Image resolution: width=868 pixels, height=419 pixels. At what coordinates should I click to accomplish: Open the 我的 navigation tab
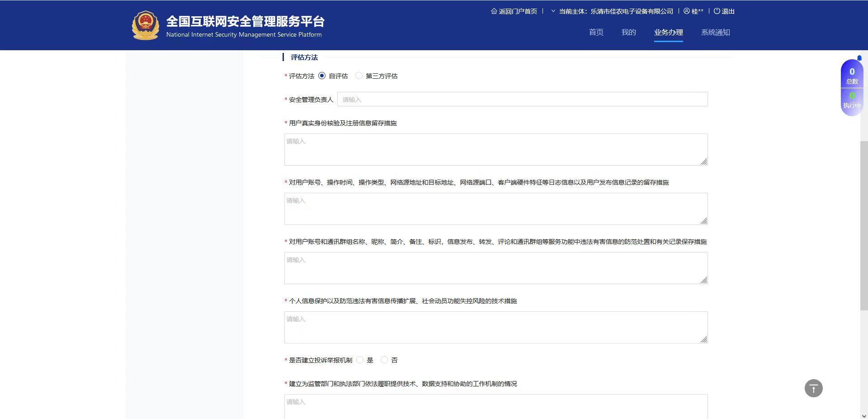click(628, 33)
